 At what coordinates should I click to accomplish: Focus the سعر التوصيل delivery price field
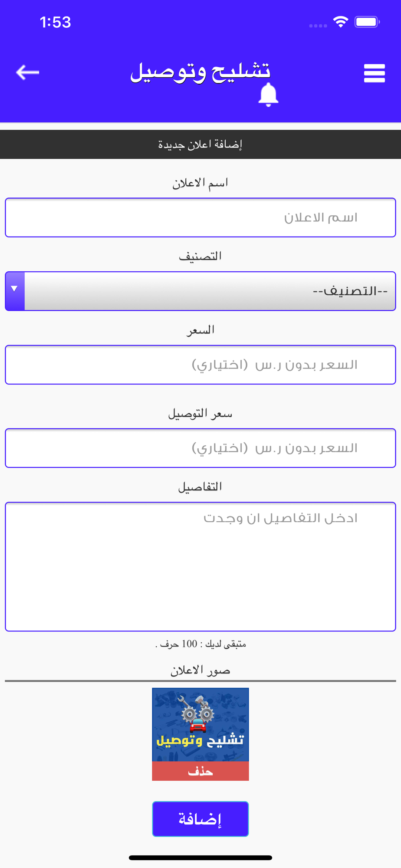pyautogui.click(x=200, y=448)
